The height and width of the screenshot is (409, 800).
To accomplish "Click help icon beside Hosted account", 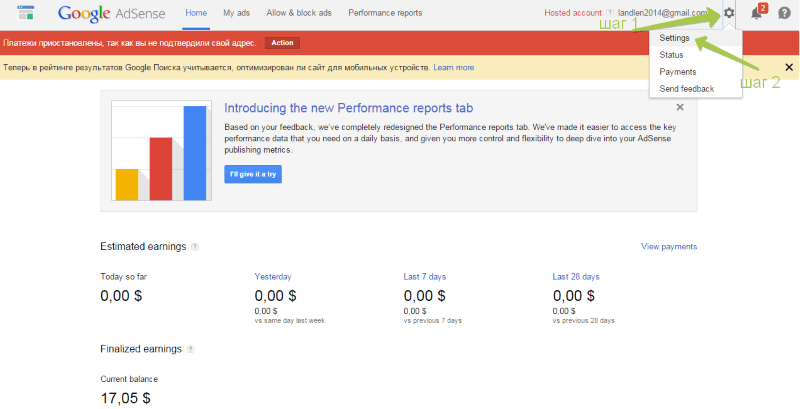I will tap(609, 13).
